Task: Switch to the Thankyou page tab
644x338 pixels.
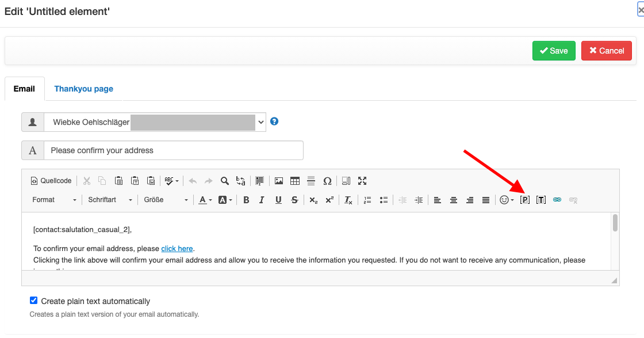Action: click(83, 89)
